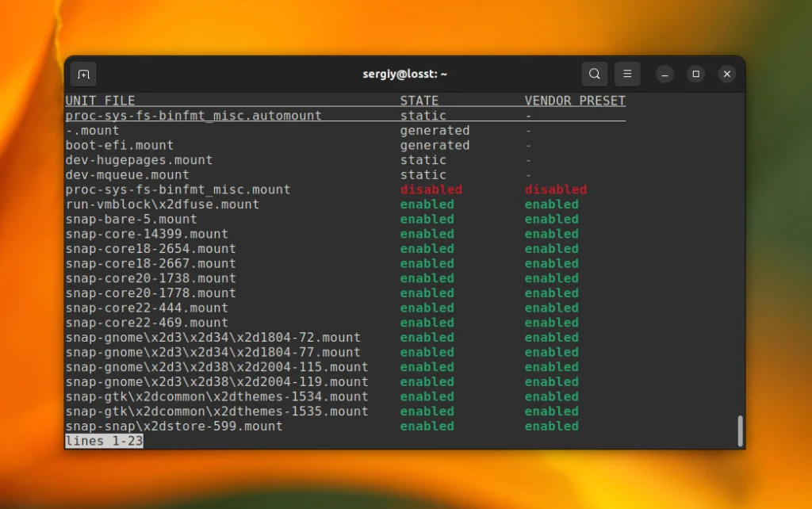Click the gnome 1804-72.mount unit name
Screen dimensions: 812x509
click(213, 337)
